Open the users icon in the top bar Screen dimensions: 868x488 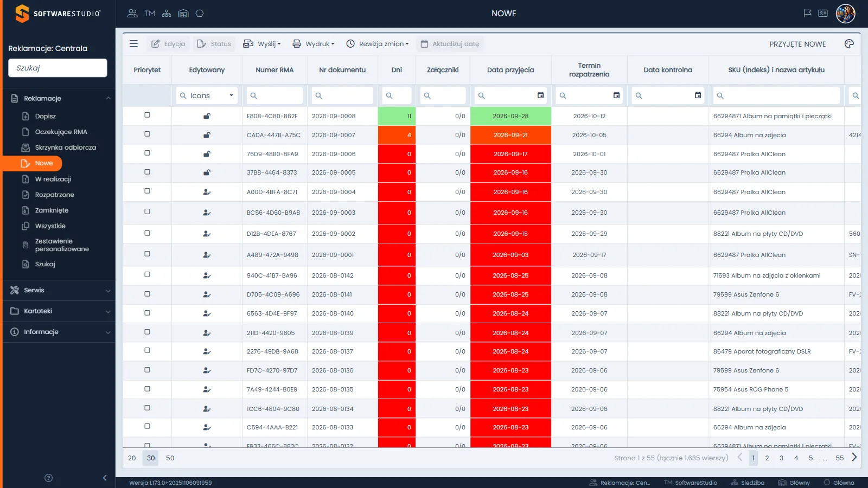point(132,14)
